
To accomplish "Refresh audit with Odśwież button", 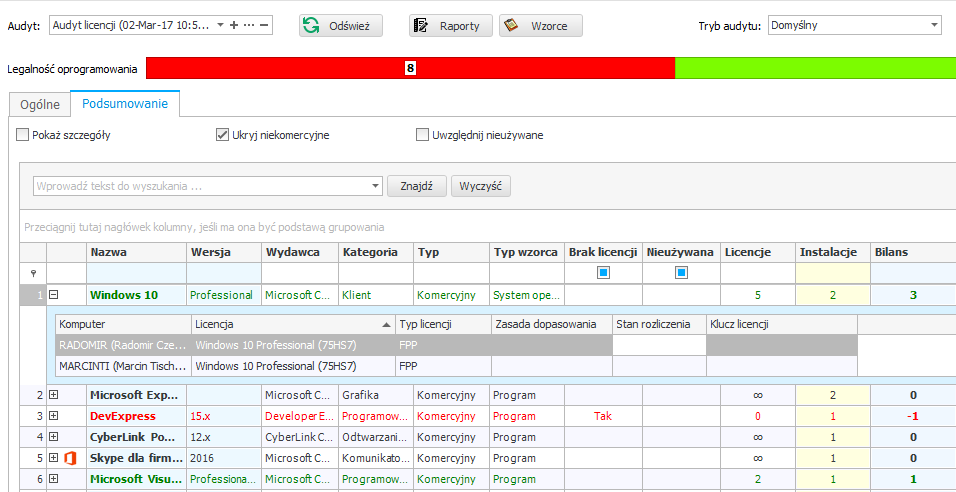I will coord(341,26).
